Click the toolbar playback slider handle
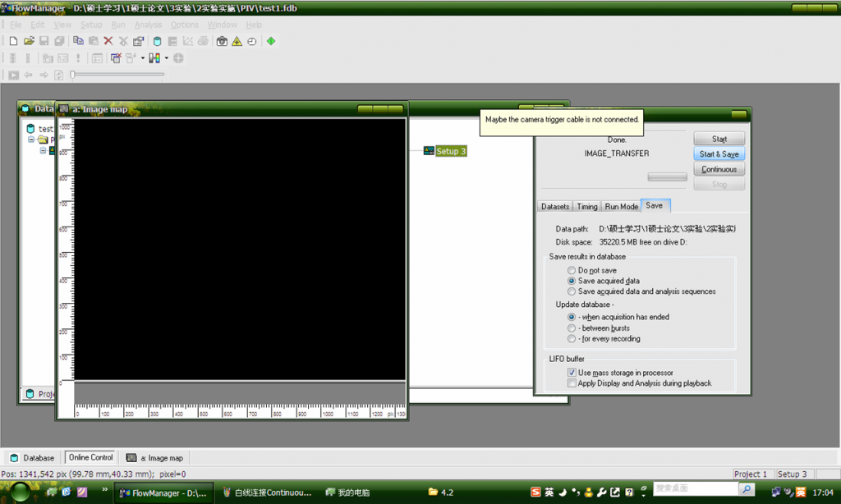The image size is (841, 504). click(72, 75)
